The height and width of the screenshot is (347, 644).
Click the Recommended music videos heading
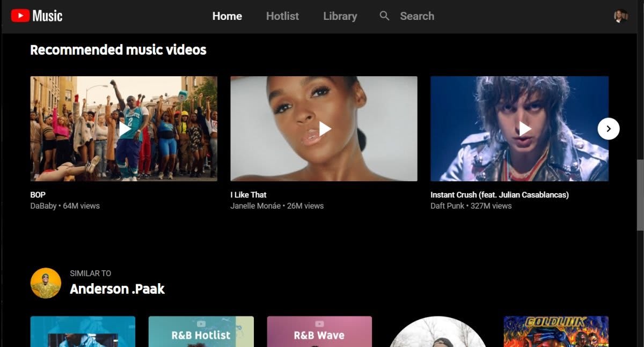pyautogui.click(x=118, y=50)
